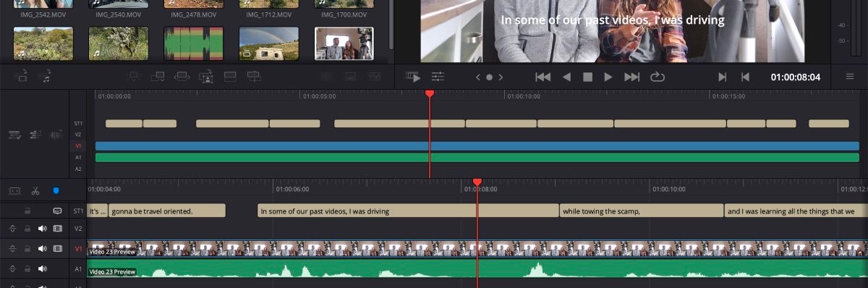The width and height of the screenshot is (868, 288).
Task: Select the IMG_1700.MOV media thumbnail
Action: coord(344,4)
